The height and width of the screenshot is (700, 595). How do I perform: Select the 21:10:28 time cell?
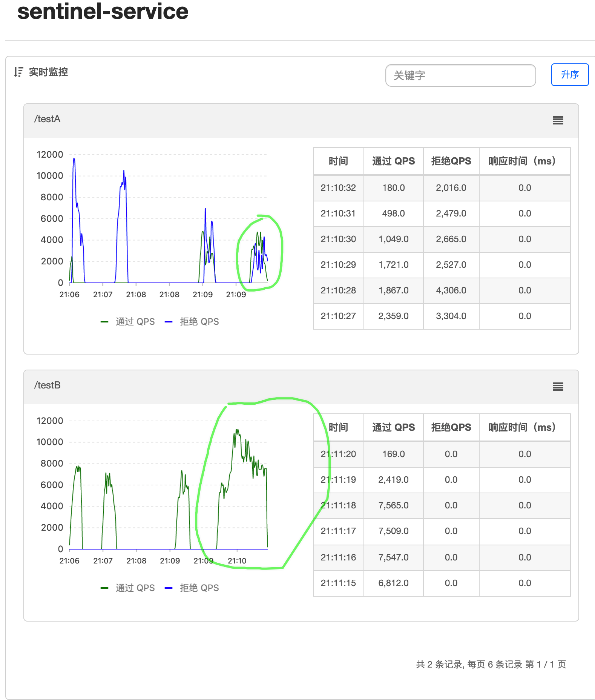(338, 290)
